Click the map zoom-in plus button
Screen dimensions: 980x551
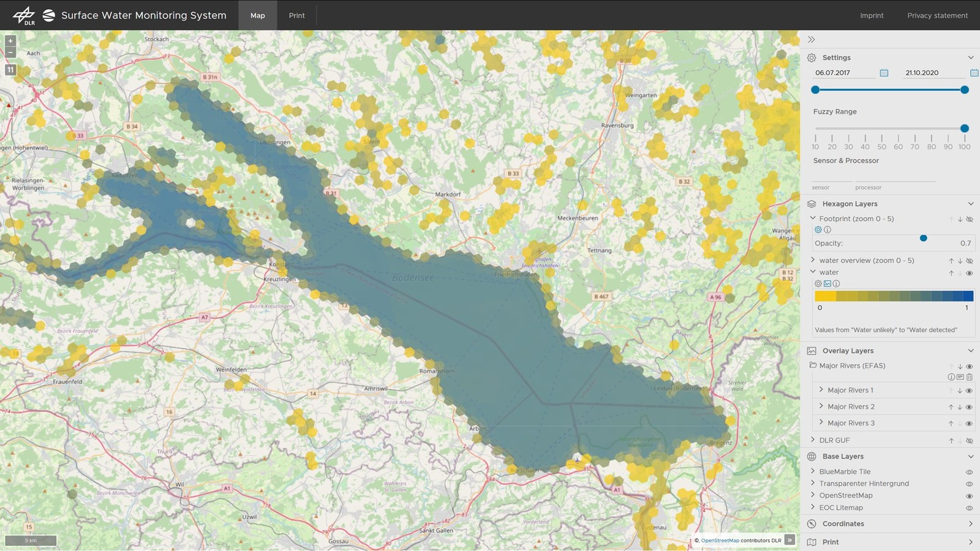tap(10, 41)
